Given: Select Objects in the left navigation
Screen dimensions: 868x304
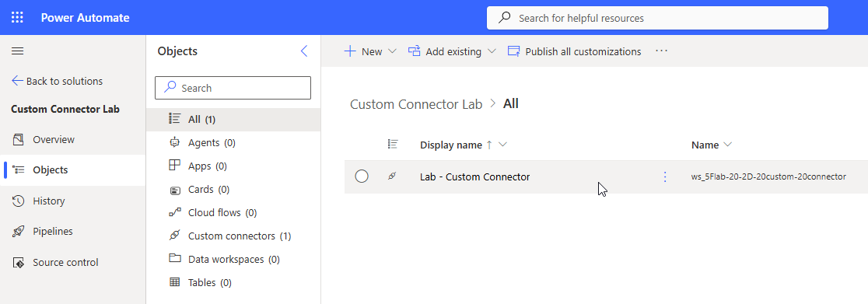Looking at the screenshot, I should [72, 170].
